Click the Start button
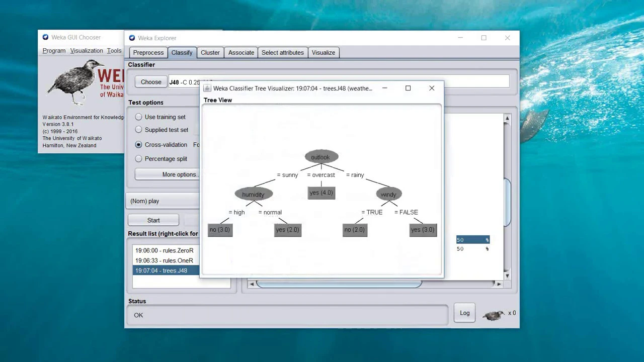This screenshot has width=644, height=362. point(153,220)
